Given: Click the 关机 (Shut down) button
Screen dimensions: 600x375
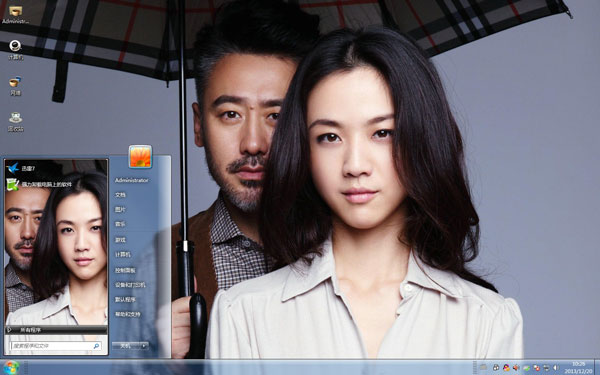Looking at the screenshot, I should [x=126, y=346].
